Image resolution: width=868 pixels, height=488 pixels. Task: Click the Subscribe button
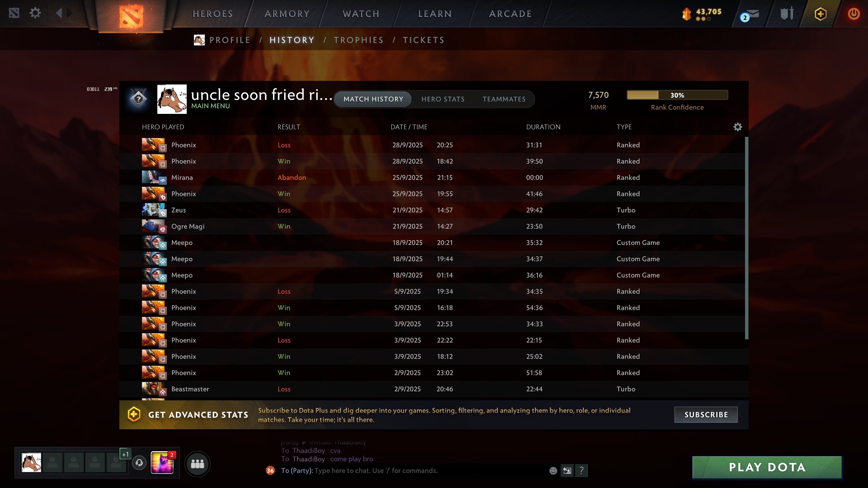pyautogui.click(x=706, y=415)
